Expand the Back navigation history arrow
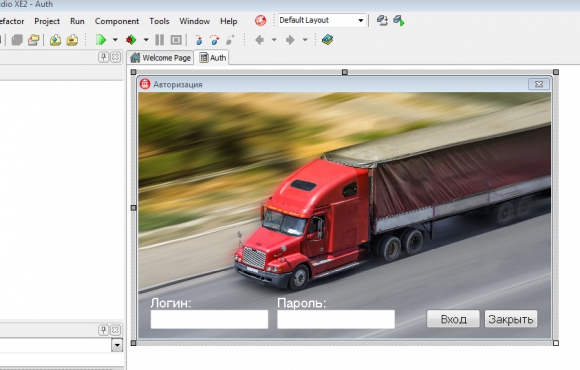 pos(274,40)
